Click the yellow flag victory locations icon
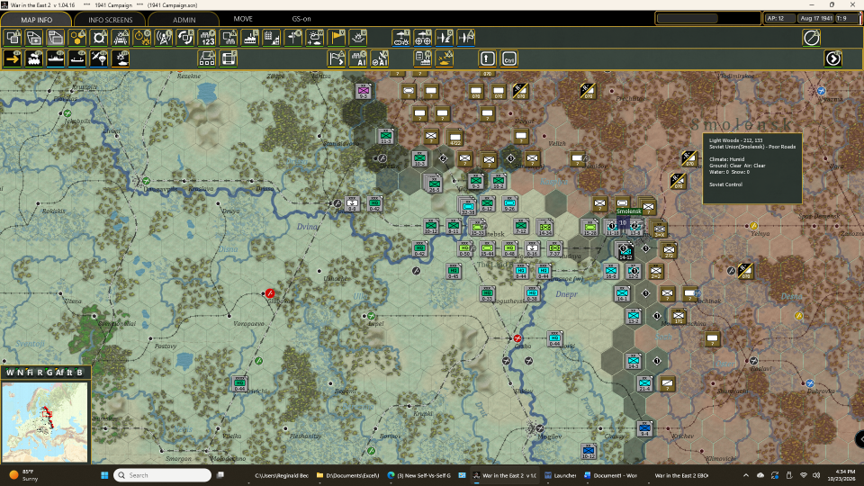The height and width of the screenshot is (486, 864). 336,37
